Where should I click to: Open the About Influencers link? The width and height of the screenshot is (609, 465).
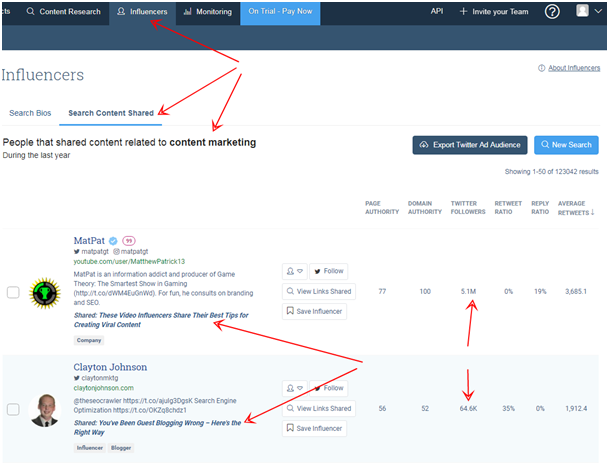(574, 68)
